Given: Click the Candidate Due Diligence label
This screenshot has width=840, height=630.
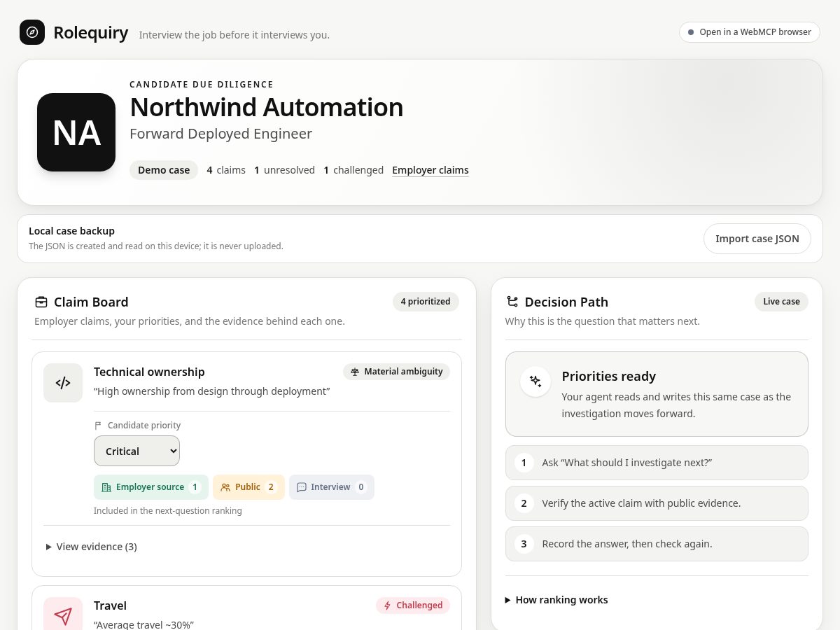Looking at the screenshot, I should [202, 85].
